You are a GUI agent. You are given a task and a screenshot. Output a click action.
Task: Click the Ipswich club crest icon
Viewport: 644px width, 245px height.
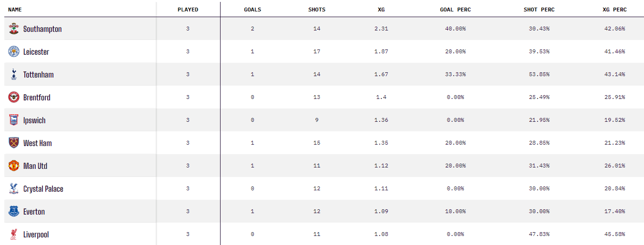[x=14, y=120]
